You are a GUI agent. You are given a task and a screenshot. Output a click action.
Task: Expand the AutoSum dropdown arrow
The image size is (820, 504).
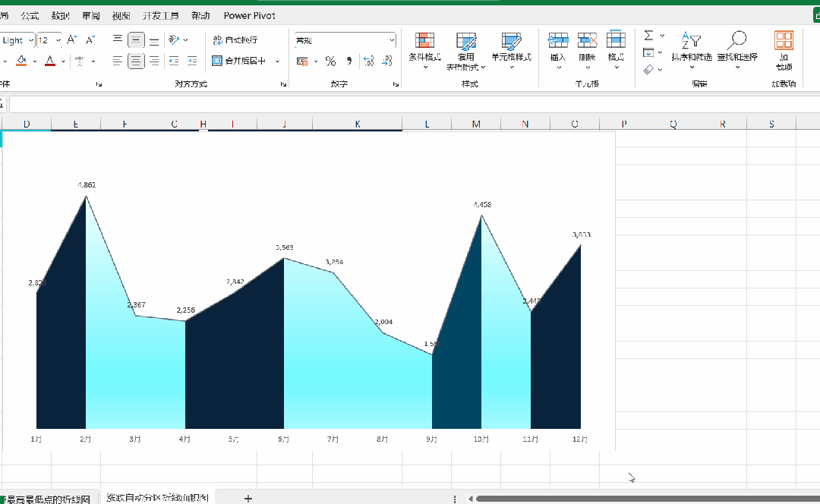click(x=662, y=36)
